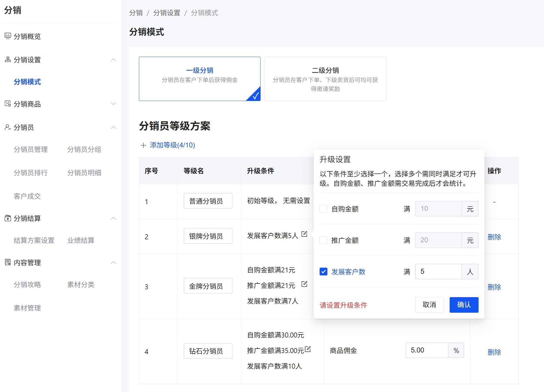This screenshot has height=392, width=544.
Task: Delete the 银牌分销员 level via 删除
Action: tap(494, 237)
